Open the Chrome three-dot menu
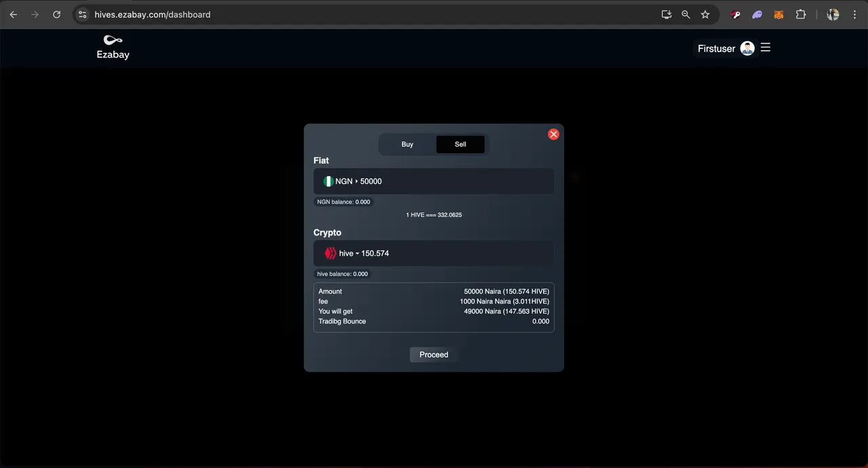 tap(854, 14)
